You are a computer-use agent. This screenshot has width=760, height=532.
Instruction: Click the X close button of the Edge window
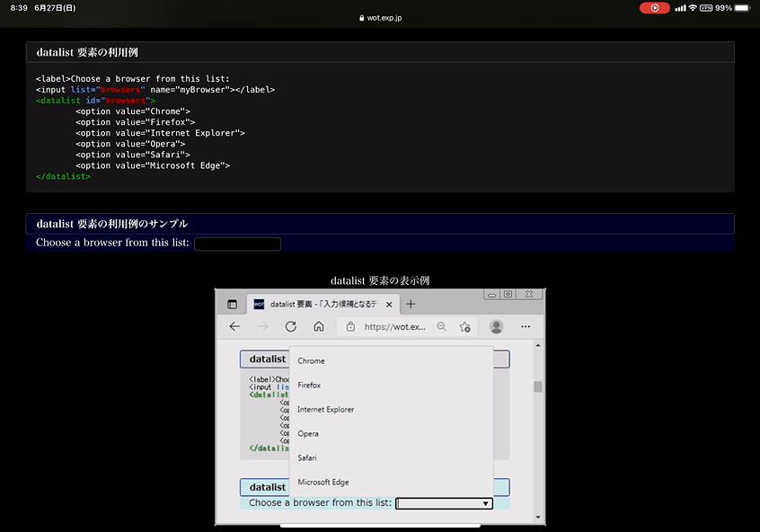[x=529, y=295]
